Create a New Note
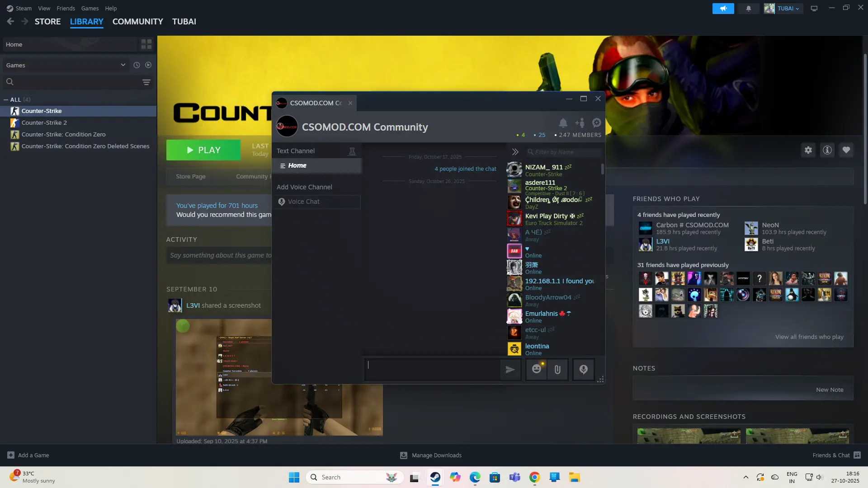Image resolution: width=868 pixels, height=488 pixels. click(830, 389)
